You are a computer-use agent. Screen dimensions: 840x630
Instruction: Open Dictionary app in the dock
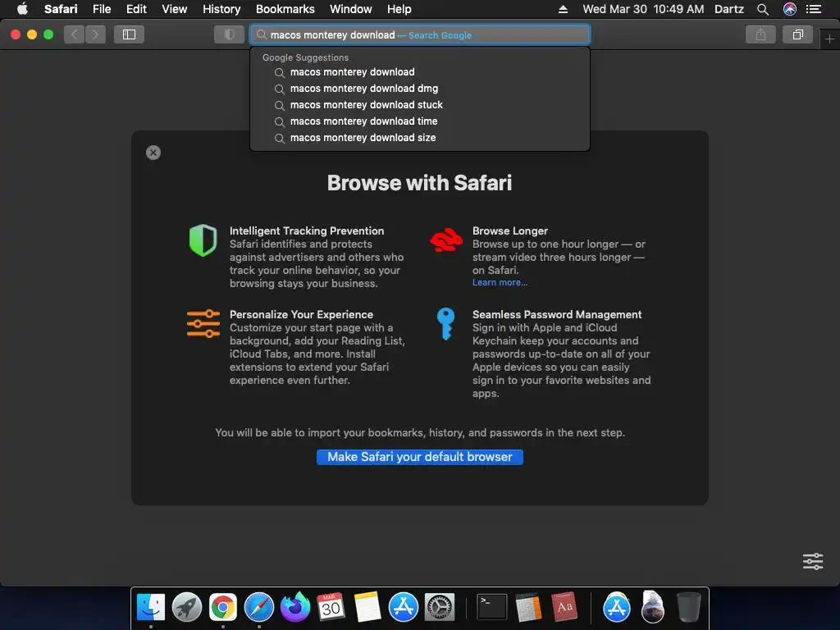pos(564,607)
